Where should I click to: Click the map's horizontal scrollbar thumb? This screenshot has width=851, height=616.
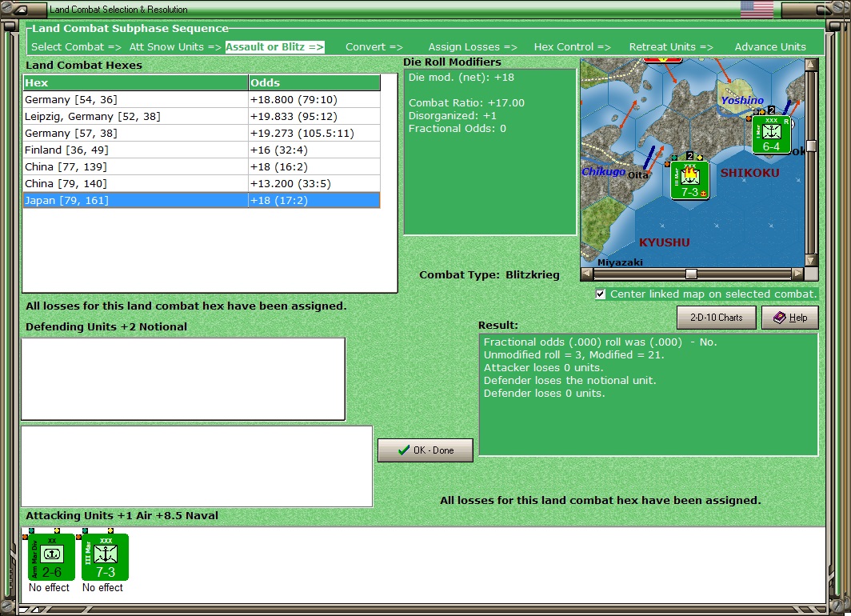[x=691, y=274]
